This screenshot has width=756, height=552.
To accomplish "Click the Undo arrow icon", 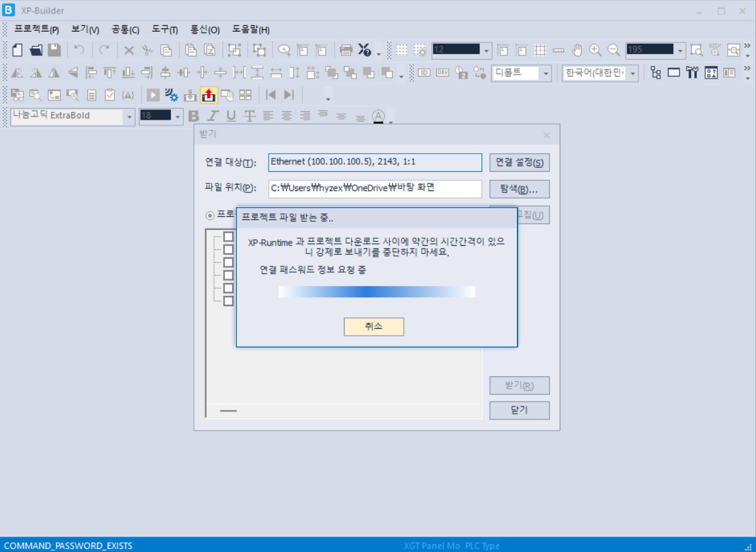I will tap(79, 50).
